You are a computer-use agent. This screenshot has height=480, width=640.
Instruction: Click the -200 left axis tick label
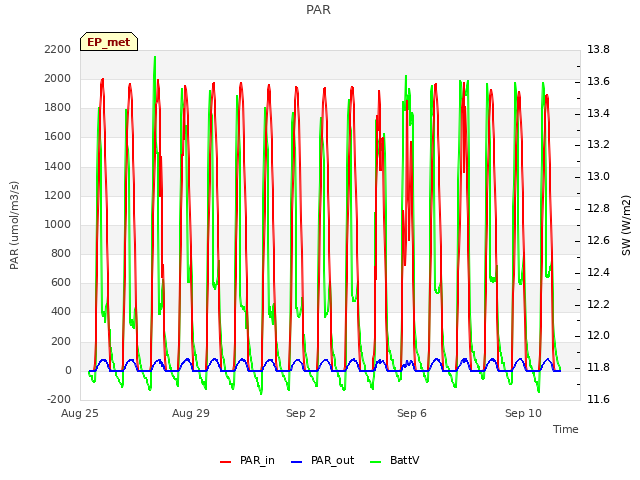pyautogui.click(x=59, y=399)
